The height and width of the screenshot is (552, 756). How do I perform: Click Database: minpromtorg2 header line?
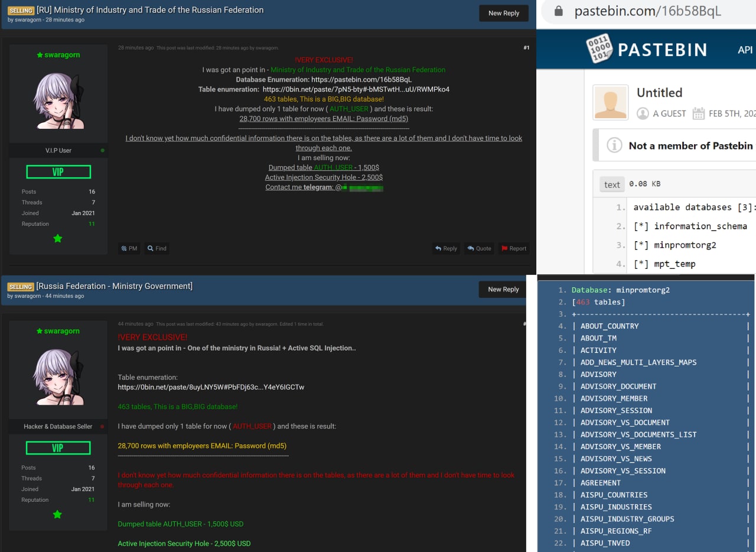click(x=621, y=290)
